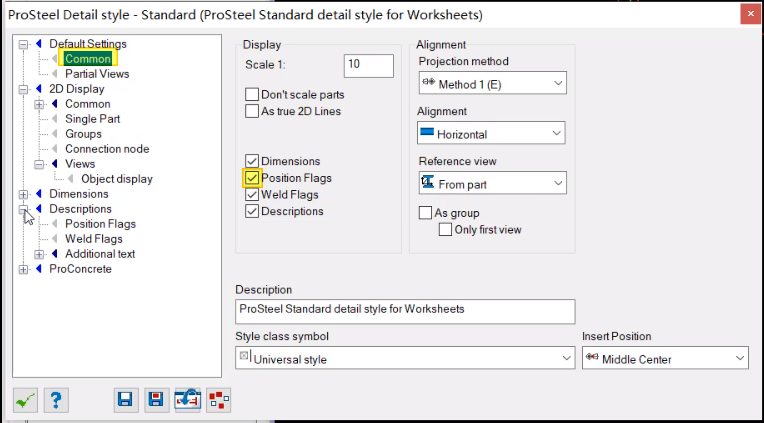Select Common under Default Settings
This screenshot has height=423, width=764.
point(88,59)
